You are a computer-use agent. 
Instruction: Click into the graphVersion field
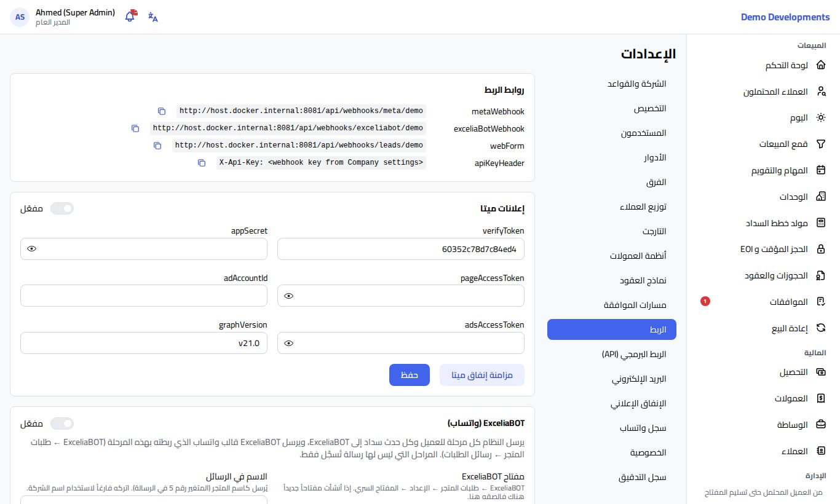144,343
